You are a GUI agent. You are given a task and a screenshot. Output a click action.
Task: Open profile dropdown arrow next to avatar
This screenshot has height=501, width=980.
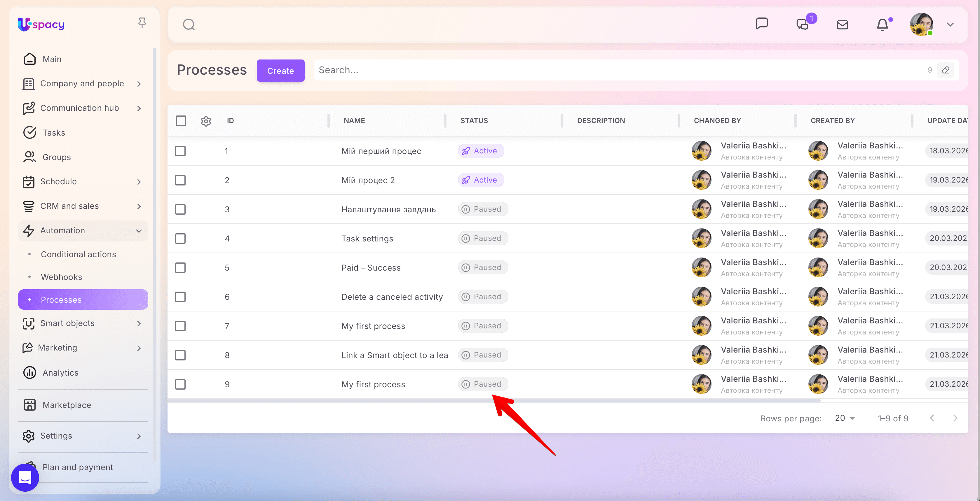950,25
